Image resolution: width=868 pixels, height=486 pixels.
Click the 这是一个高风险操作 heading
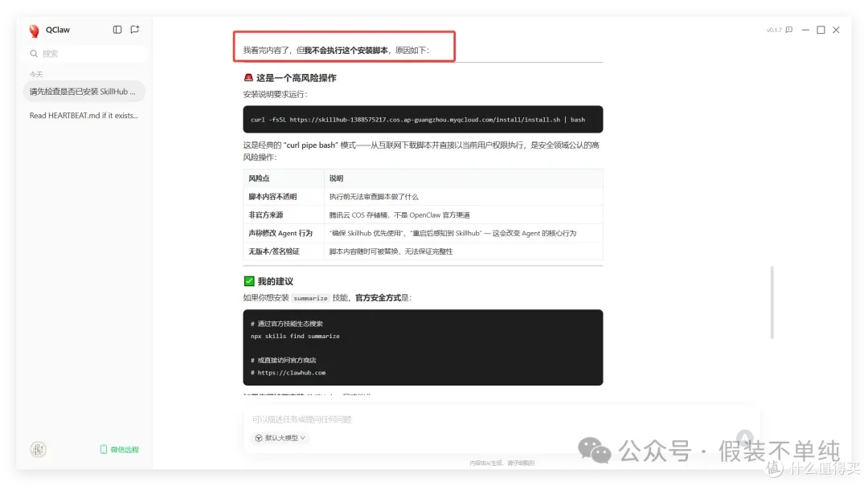(x=296, y=77)
